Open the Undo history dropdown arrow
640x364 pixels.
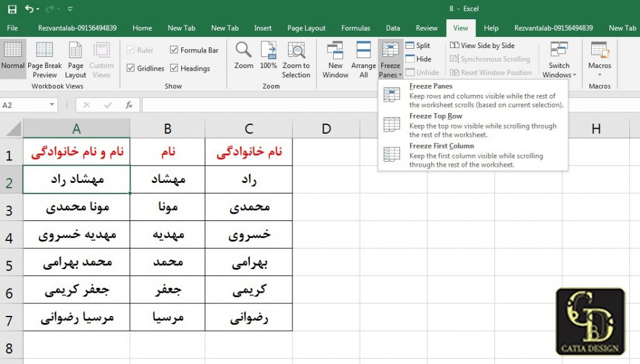(38, 9)
